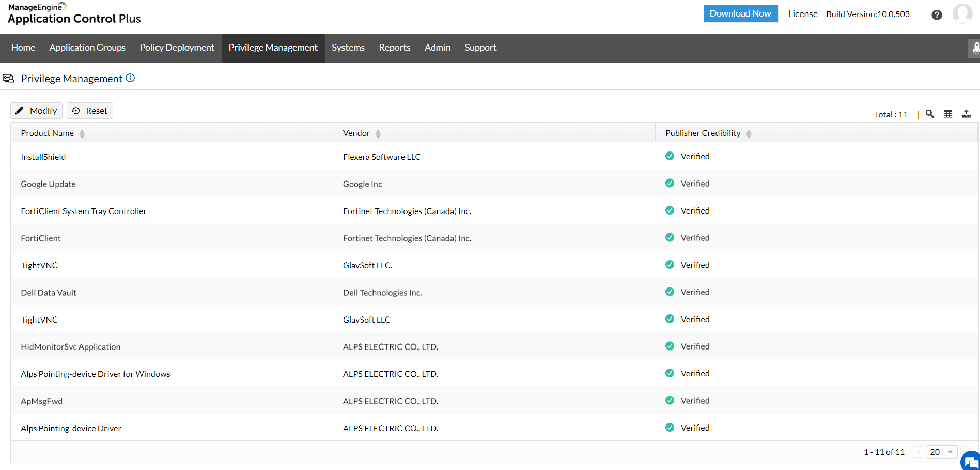Open the user profile avatar
Viewport: 980px width, 470px height.
click(x=962, y=13)
